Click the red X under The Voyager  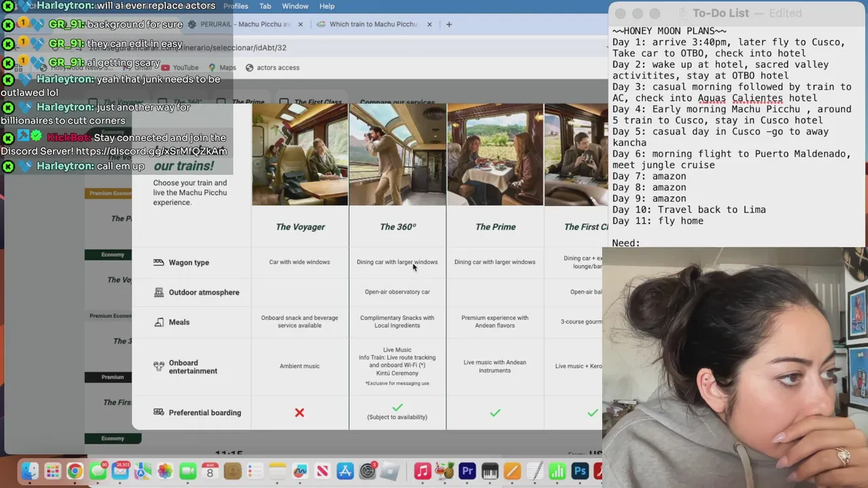300,412
